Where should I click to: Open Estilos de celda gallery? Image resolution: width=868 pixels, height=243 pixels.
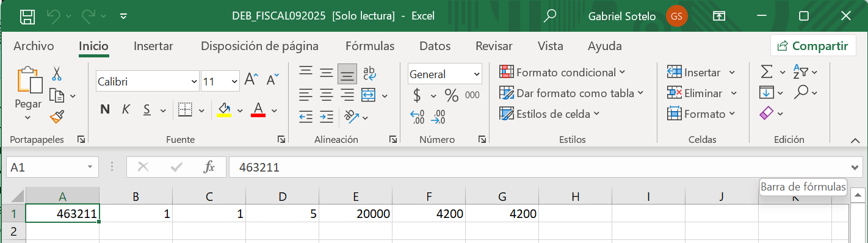coord(549,114)
